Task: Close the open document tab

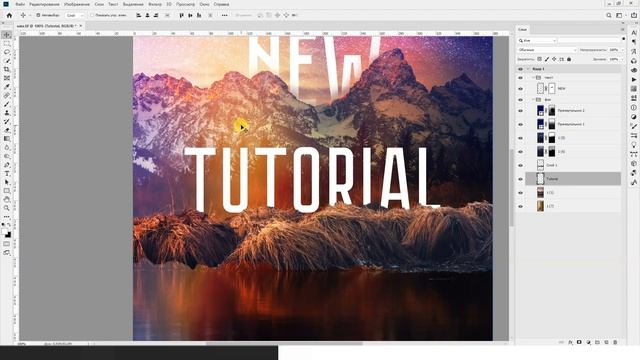Action: [81, 26]
